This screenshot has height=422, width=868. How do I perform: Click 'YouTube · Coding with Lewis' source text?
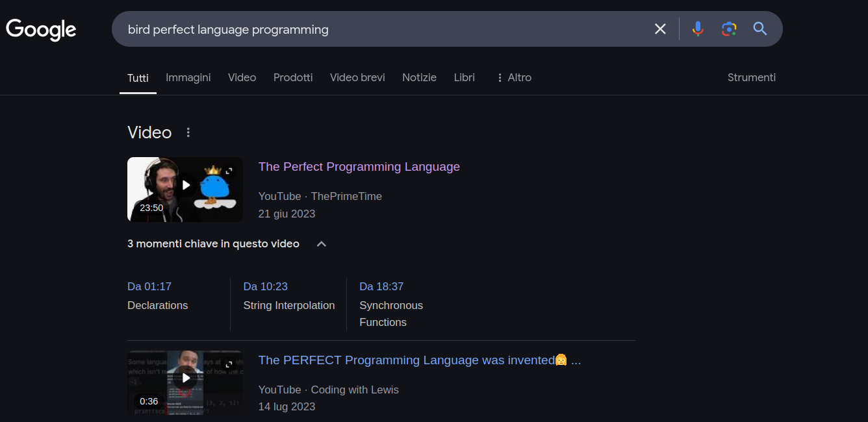(x=329, y=390)
